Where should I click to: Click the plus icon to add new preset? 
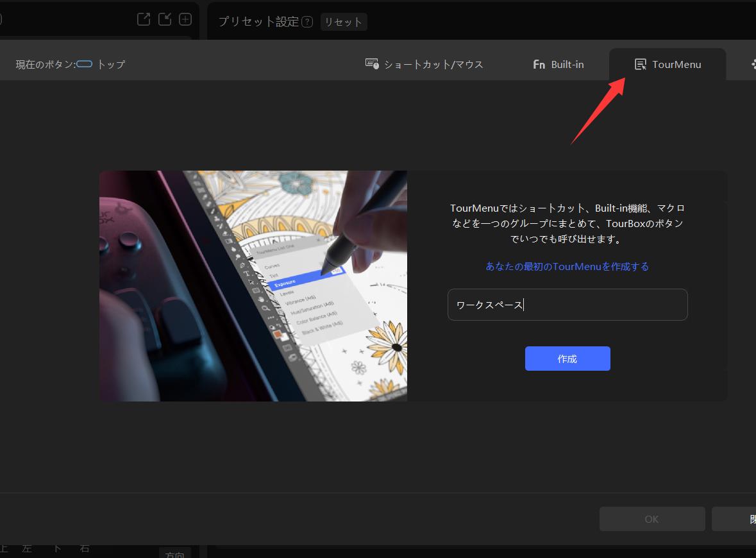185,19
